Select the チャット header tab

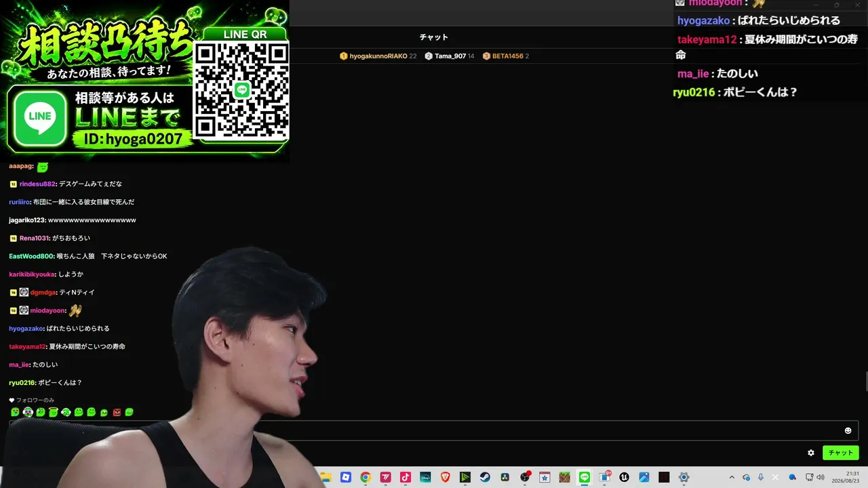(x=433, y=37)
